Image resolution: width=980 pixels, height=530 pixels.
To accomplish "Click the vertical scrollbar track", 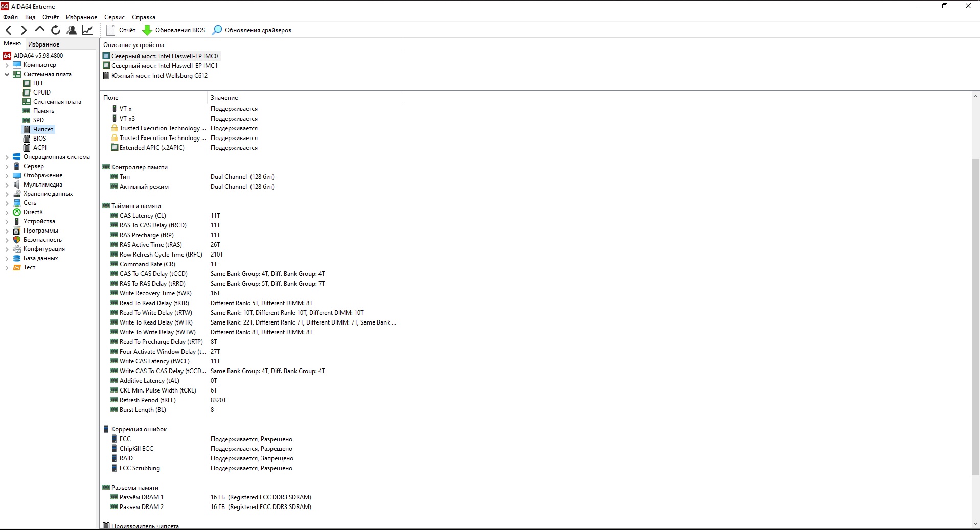I will coord(975,310).
